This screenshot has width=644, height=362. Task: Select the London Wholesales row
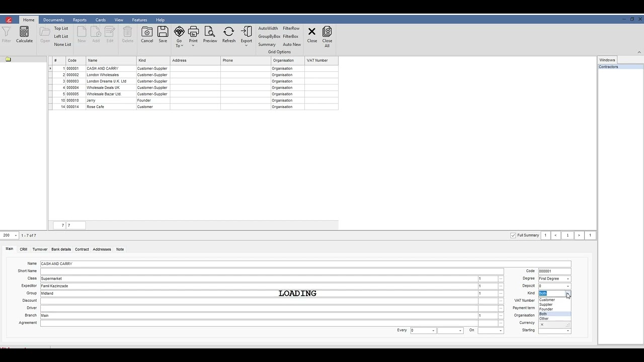click(x=193, y=75)
